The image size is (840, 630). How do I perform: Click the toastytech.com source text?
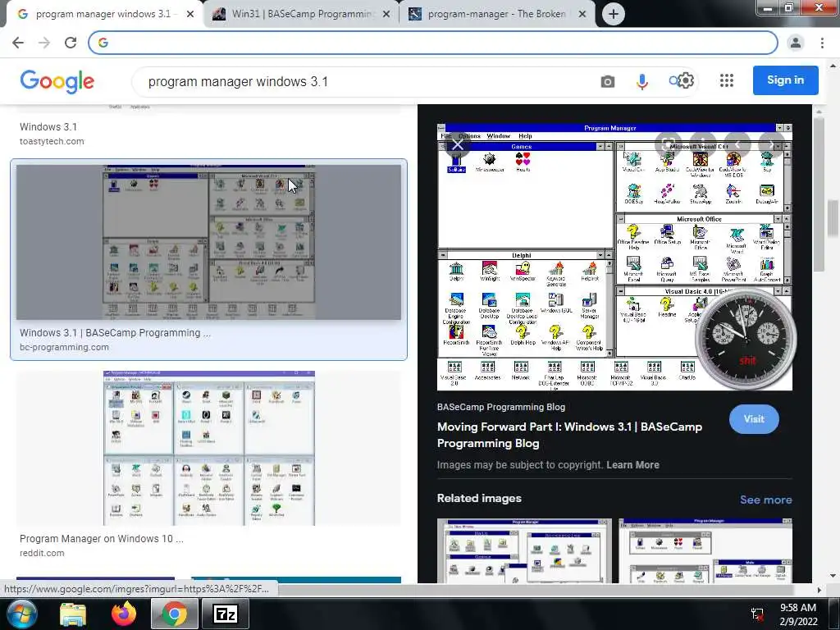[x=52, y=141]
